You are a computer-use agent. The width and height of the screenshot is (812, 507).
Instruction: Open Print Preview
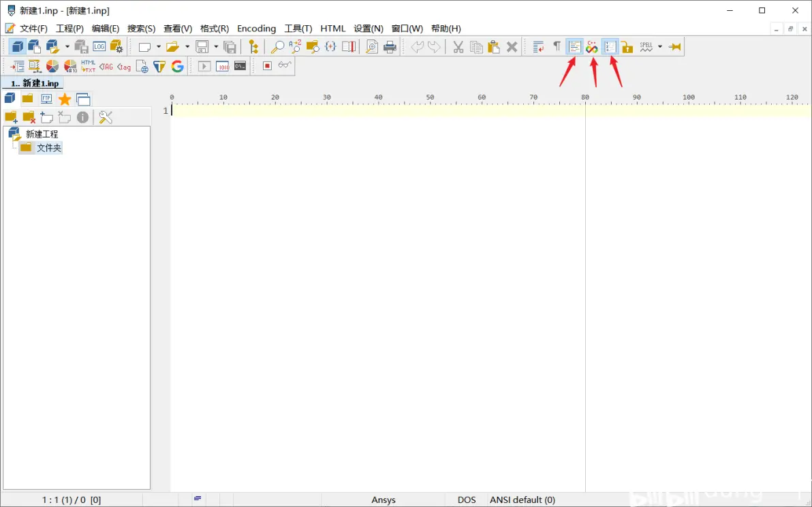(x=372, y=47)
